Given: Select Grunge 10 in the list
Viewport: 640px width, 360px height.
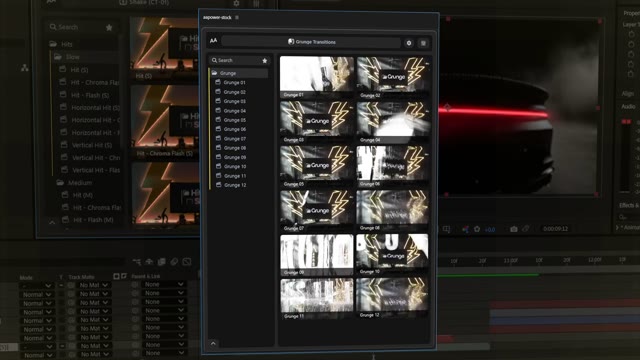Looking at the screenshot, I should 231,167.
